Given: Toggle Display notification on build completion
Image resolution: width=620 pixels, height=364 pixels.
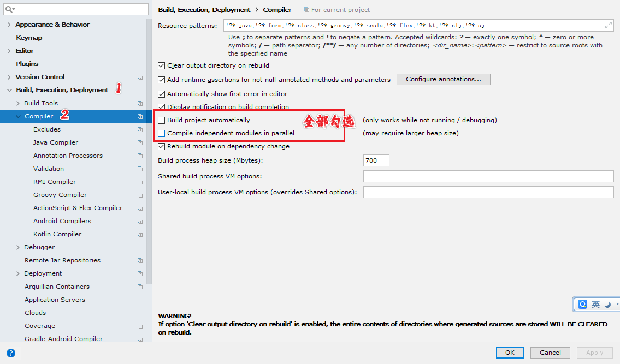Looking at the screenshot, I should tap(161, 107).
